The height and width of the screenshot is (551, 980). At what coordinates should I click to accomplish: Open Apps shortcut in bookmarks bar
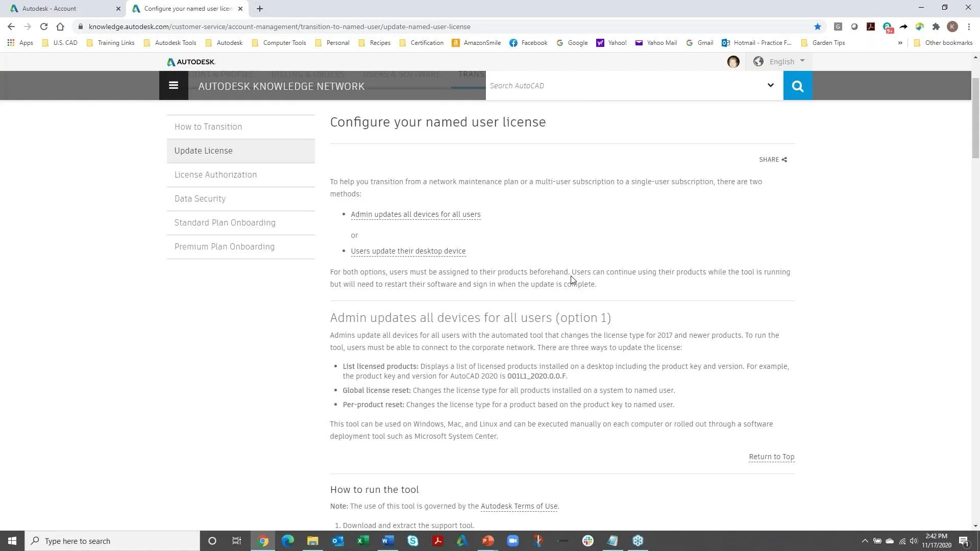point(20,43)
